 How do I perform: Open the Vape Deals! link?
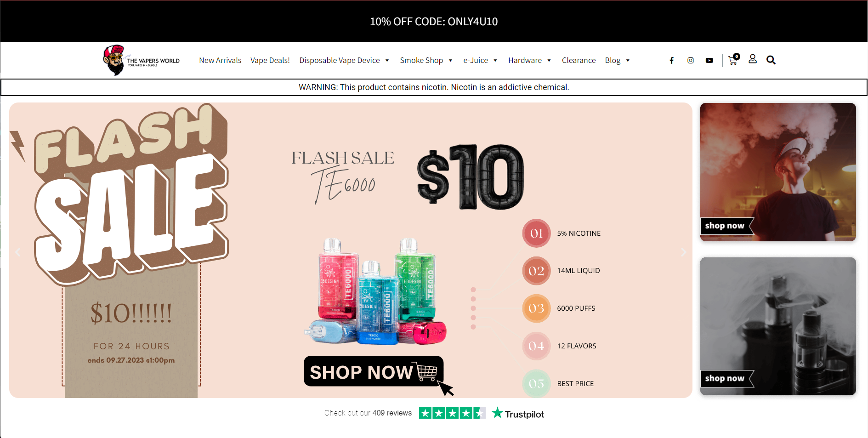pos(270,60)
